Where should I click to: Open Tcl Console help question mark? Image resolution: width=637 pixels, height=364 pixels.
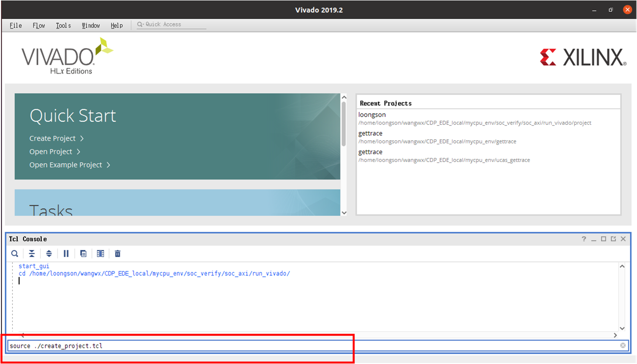(x=584, y=239)
